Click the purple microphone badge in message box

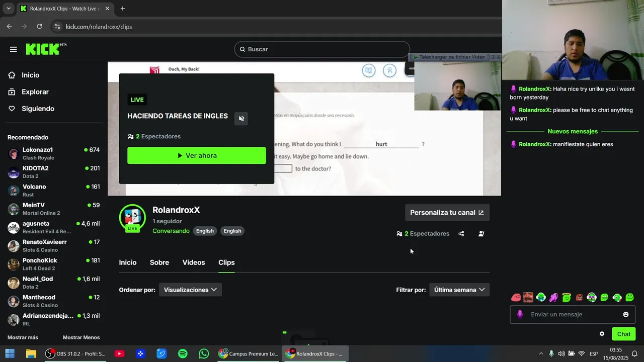pos(520,314)
